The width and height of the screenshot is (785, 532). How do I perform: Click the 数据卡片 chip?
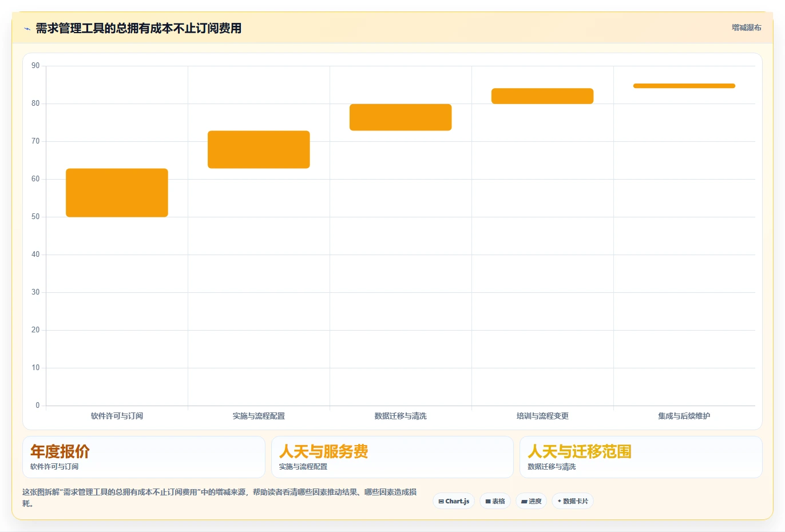[x=573, y=501]
